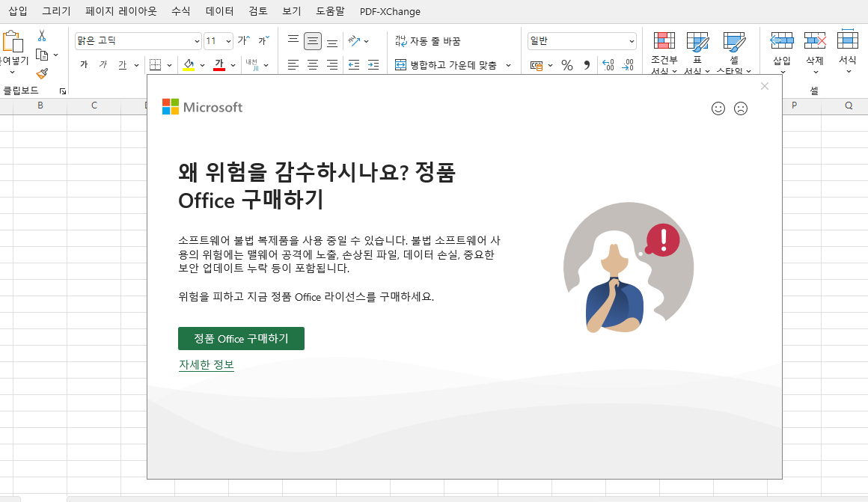
Task: Open Conditional Formatting (조건부 서식)
Action: coord(664,52)
